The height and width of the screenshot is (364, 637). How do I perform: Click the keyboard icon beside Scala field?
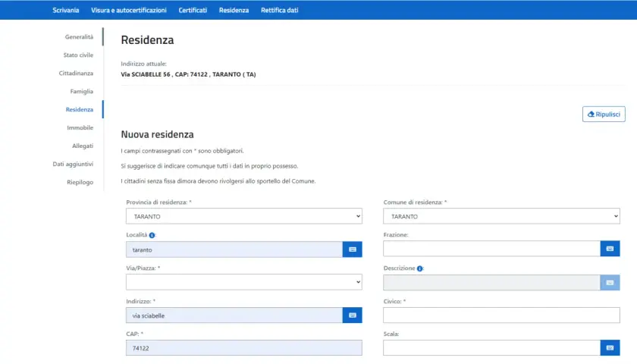[610, 348]
